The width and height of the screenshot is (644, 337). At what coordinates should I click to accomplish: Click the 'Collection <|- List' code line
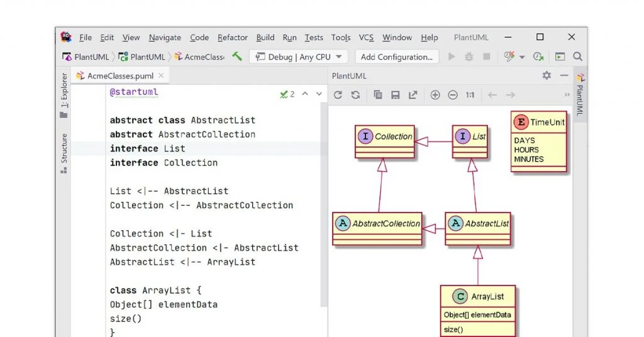coord(161,233)
